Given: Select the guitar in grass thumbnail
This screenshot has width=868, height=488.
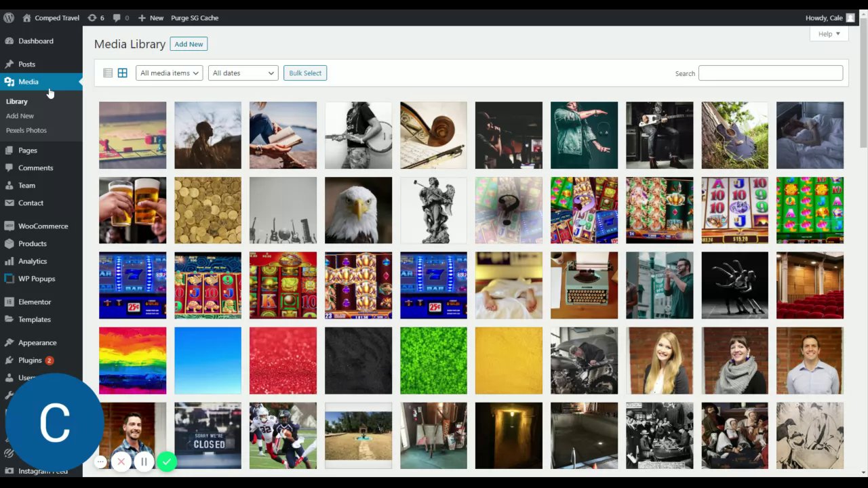Looking at the screenshot, I should pyautogui.click(x=734, y=135).
